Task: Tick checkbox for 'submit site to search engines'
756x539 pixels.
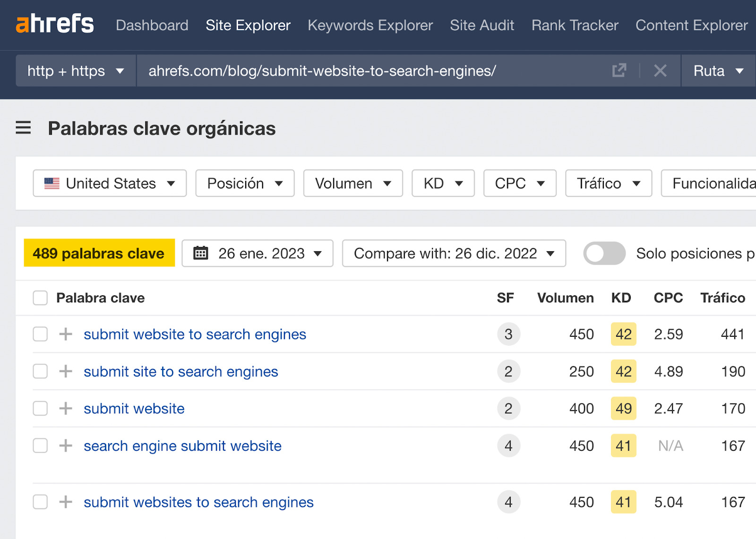Action: click(40, 371)
